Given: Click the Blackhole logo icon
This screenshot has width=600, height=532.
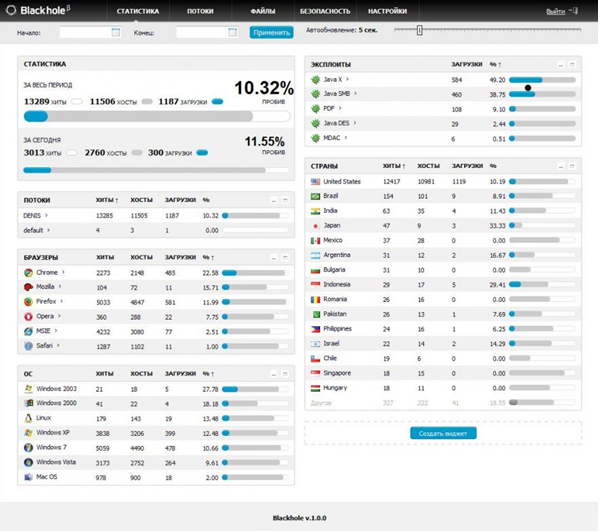Looking at the screenshot, I should (x=11, y=10).
